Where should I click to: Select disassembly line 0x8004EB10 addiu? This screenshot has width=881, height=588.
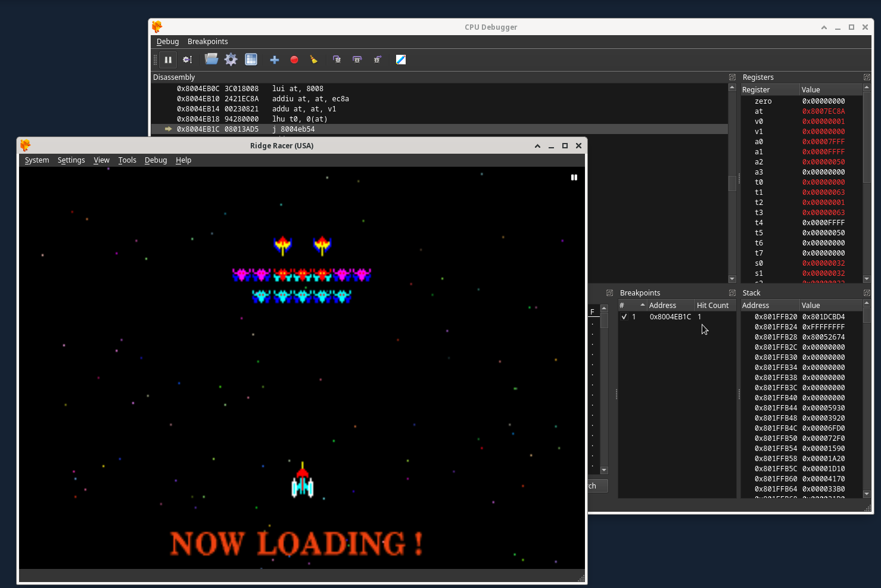(x=440, y=99)
